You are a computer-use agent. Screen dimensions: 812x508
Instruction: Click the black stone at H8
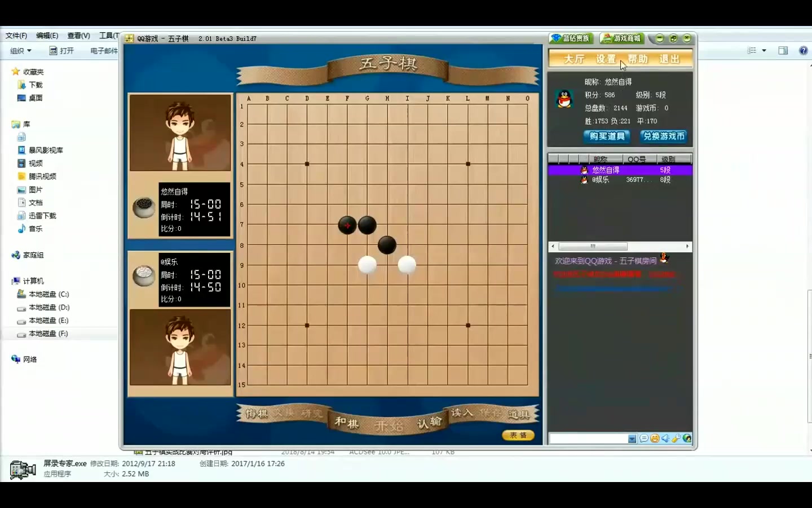point(387,245)
